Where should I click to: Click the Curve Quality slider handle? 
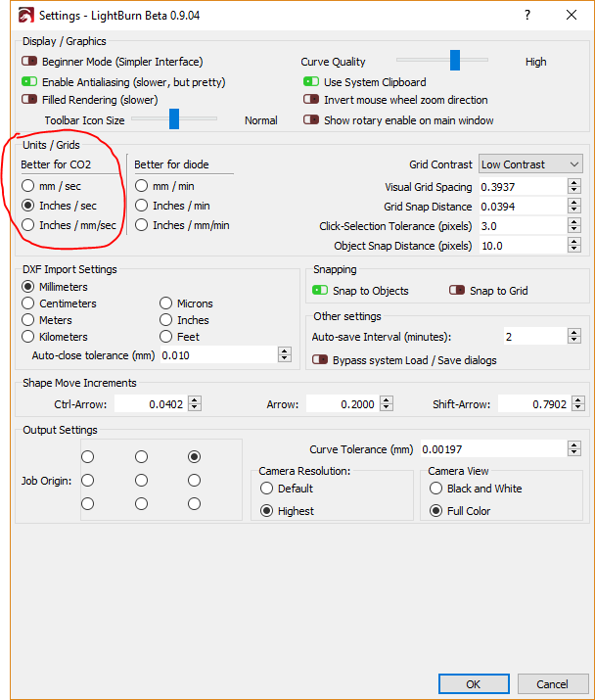coord(455,60)
